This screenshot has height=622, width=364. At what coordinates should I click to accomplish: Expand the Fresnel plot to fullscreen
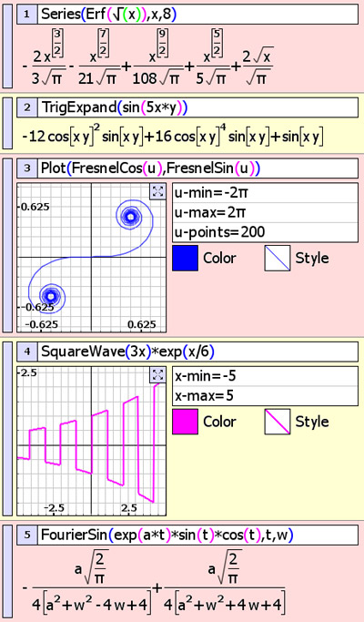157,192
